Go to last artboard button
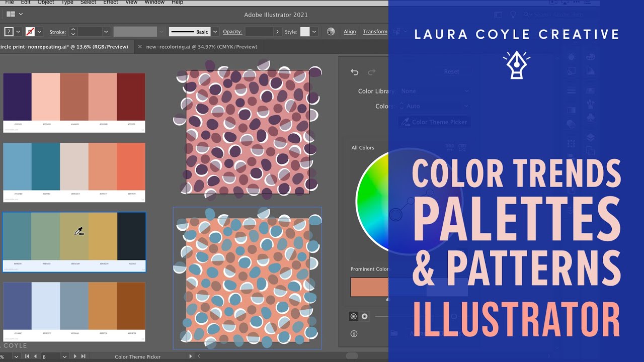This screenshot has width=644, height=362. tap(83, 356)
